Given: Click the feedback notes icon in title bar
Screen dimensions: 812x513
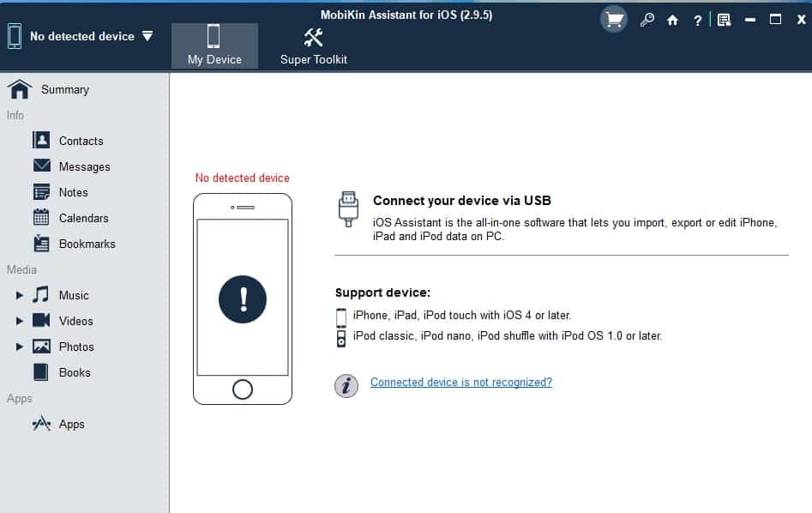Looking at the screenshot, I should [x=724, y=21].
